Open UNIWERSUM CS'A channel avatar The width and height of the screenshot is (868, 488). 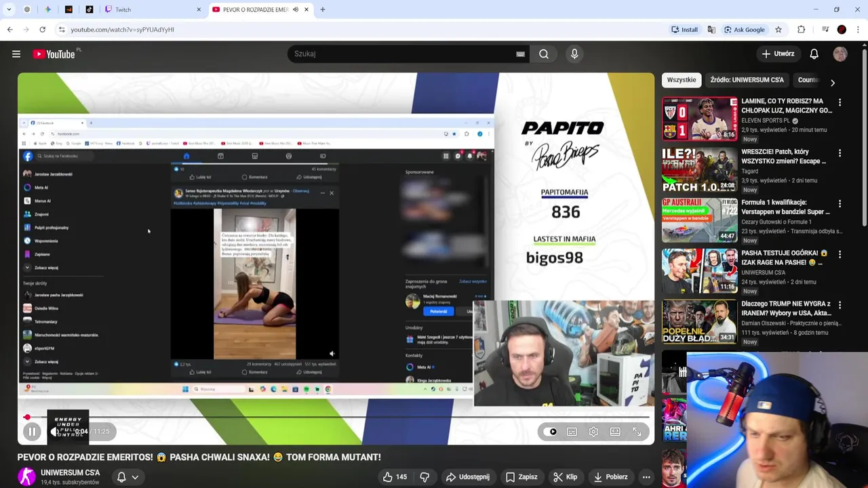[x=26, y=476]
